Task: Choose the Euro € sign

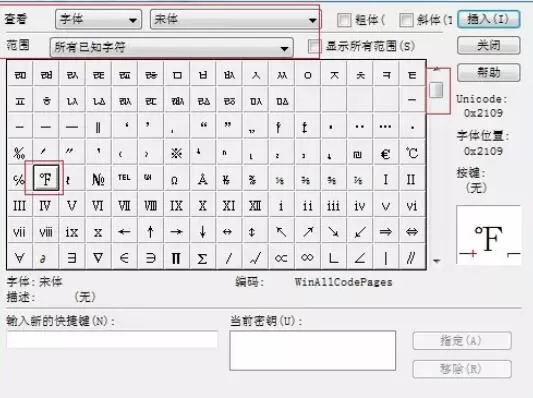Action: pos(386,153)
